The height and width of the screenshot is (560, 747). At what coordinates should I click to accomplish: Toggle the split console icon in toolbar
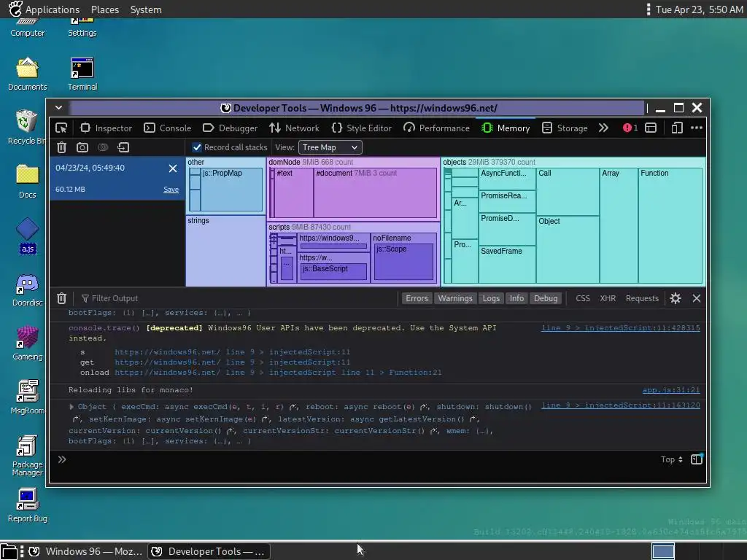[x=651, y=128]
